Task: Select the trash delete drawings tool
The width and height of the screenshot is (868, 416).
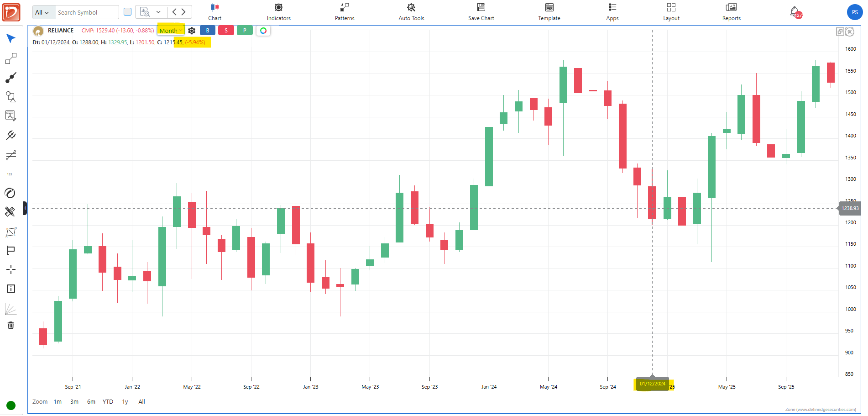Action: pyautogui.click(x=11, y=325)
